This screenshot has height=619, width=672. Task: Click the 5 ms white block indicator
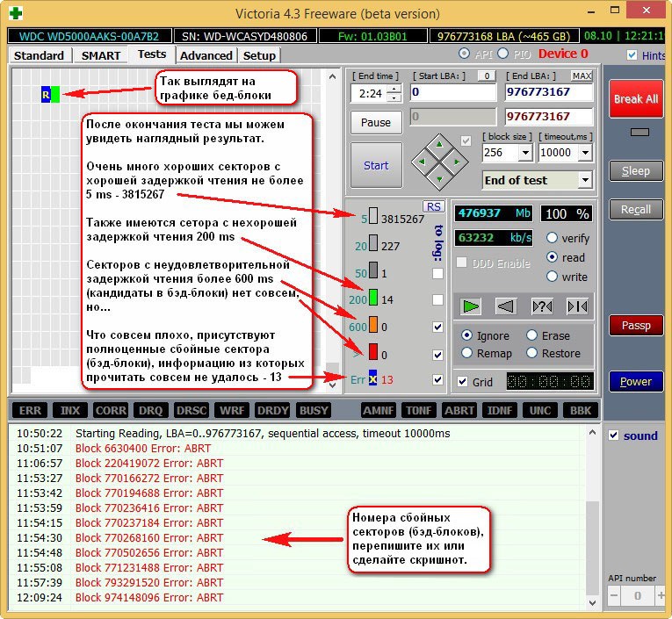[x=373, y=216]
